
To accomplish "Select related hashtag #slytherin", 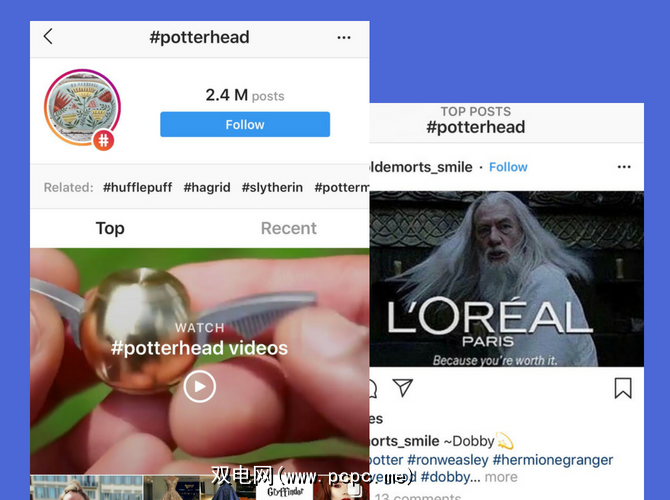I will coord(272,187).
